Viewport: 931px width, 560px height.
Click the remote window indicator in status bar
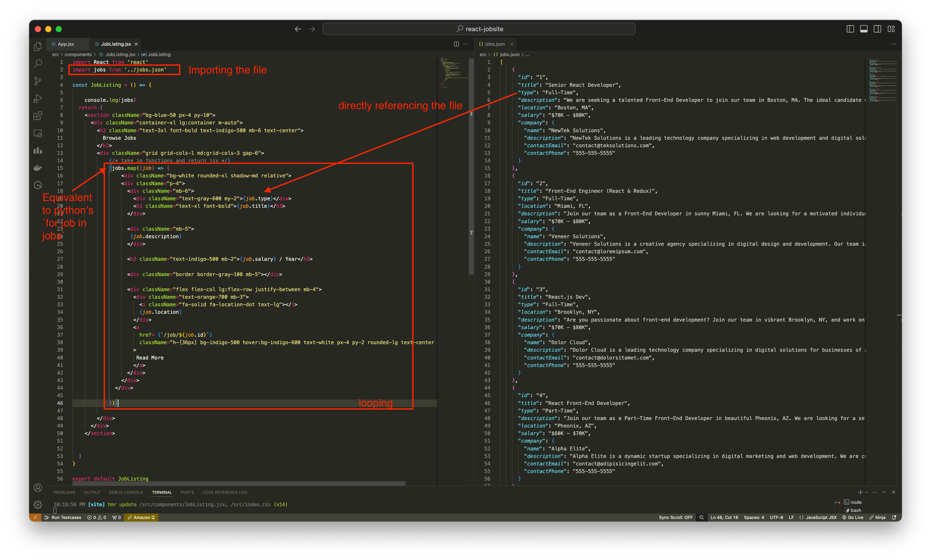click(x=35, y=517)
